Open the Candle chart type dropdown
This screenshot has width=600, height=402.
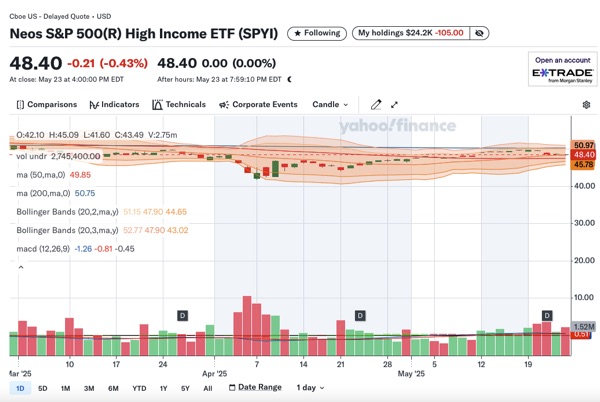(x=330, y=104)
